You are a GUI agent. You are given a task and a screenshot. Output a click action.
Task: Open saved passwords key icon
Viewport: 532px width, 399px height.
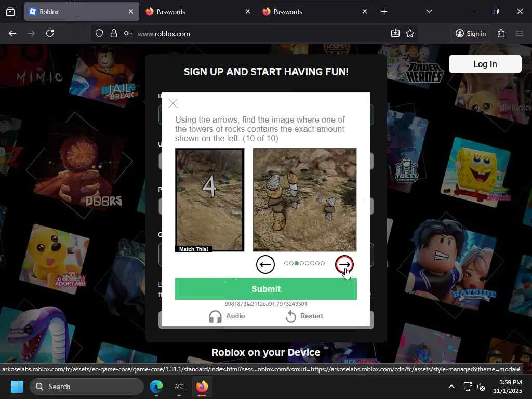(x=128, y=33)
